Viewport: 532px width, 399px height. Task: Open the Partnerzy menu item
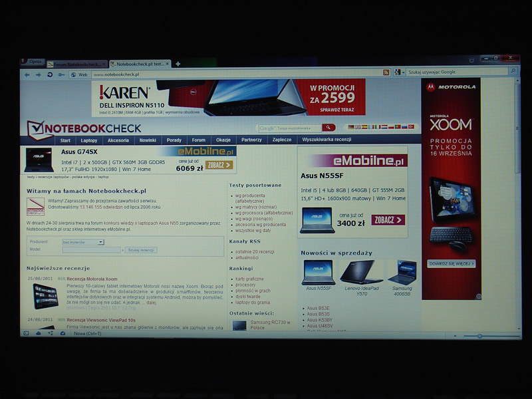(x=251, y=140)
